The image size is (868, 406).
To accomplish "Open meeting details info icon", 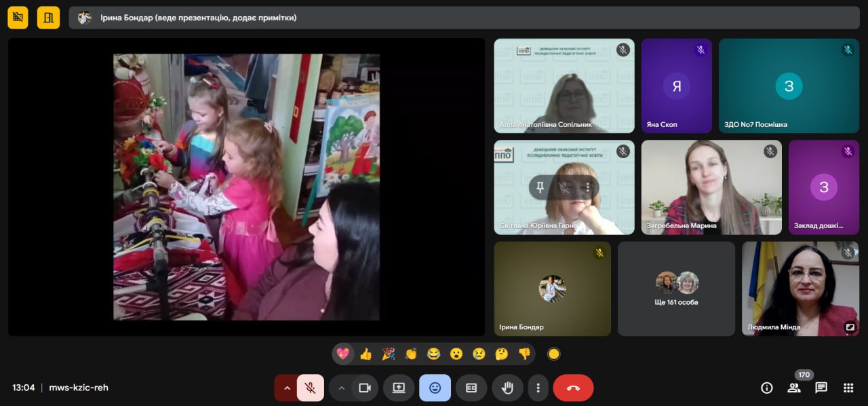I will (767, 388).
